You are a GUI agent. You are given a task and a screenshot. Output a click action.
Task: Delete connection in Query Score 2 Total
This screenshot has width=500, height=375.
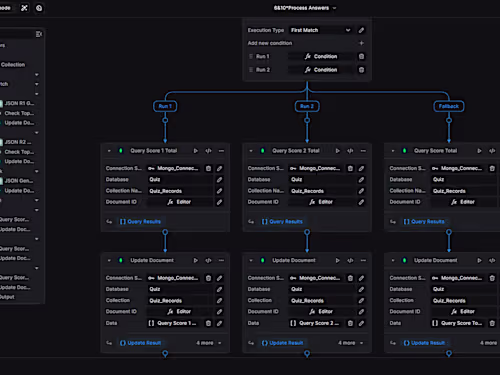350,168
